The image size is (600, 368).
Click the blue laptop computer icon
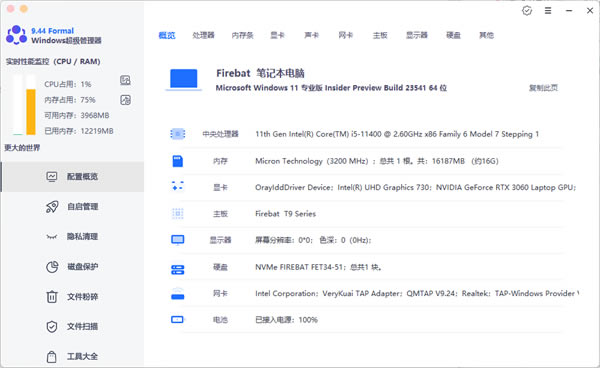click(184, 79)
